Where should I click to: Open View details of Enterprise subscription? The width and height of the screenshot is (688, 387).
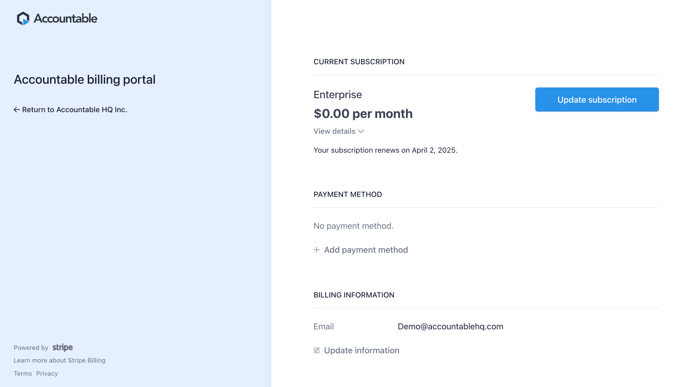pyautogui.click(x=339, y=131)
